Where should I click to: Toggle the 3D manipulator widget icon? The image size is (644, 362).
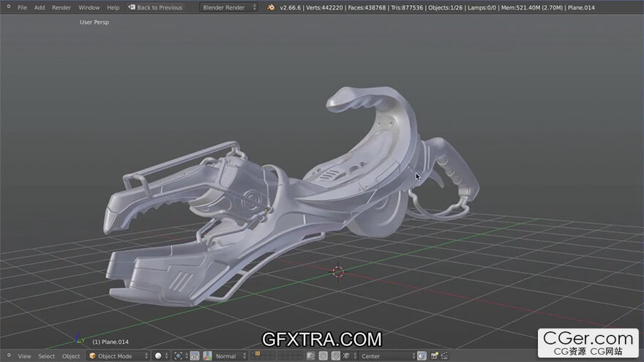point(206,356)
